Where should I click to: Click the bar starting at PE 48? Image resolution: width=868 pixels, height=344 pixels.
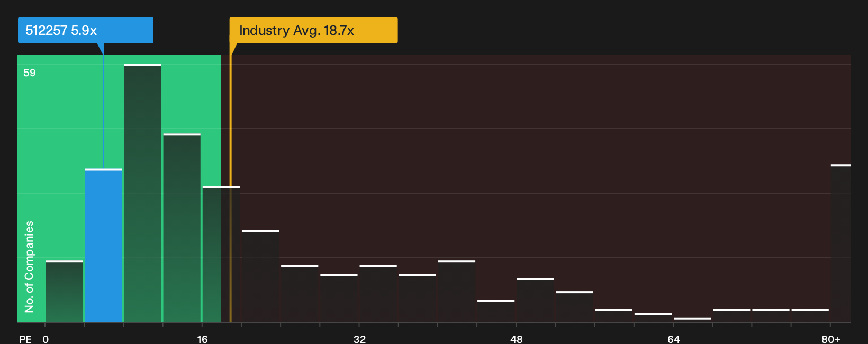535,300
